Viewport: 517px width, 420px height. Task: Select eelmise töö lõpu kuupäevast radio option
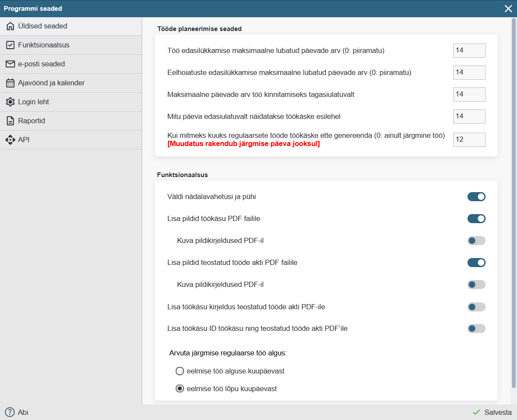point(180,389)
